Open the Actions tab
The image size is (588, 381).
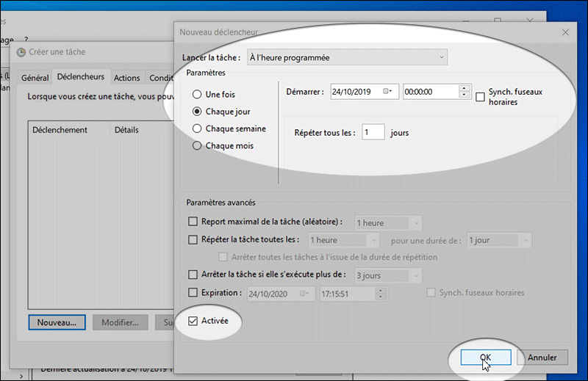coord(126,78)
